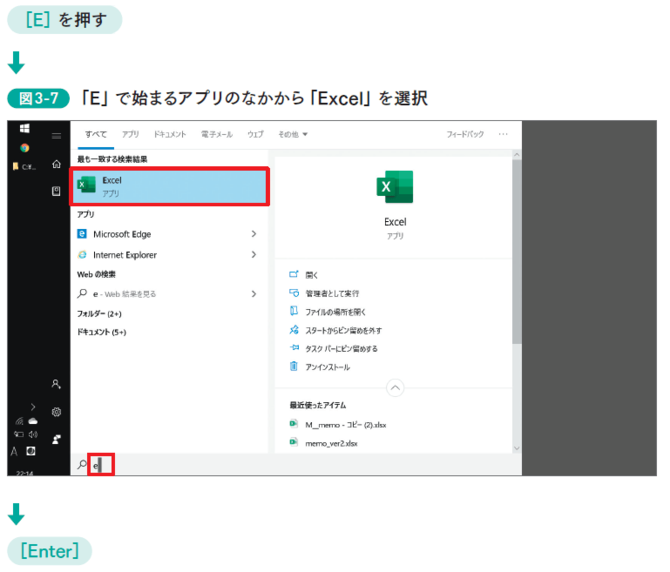Click the volume speaker tray icon

33,435
